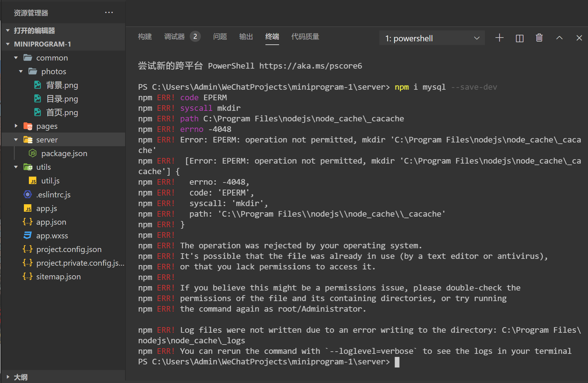
Task: Split the terminal panel
Action: coord(519,38)
